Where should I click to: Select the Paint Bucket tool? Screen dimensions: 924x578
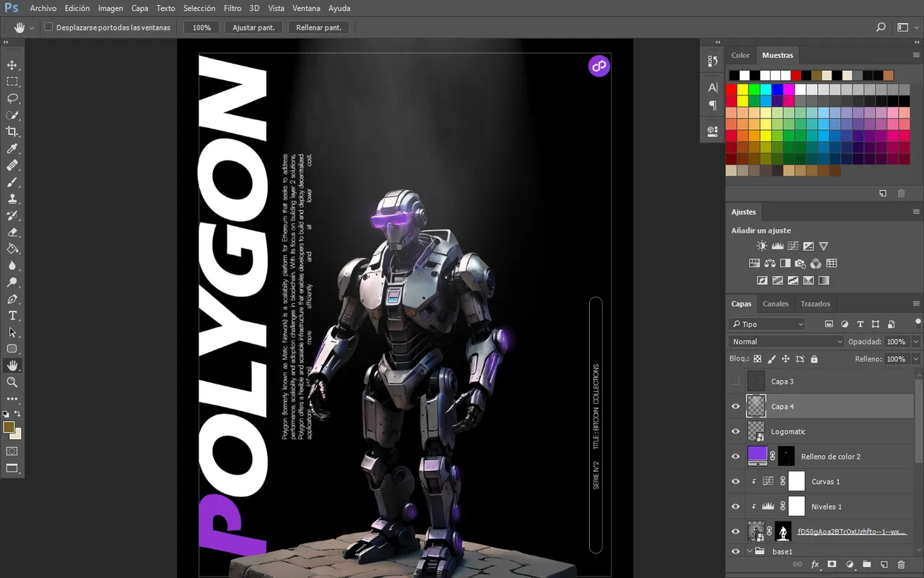click(x=12, y=249)
